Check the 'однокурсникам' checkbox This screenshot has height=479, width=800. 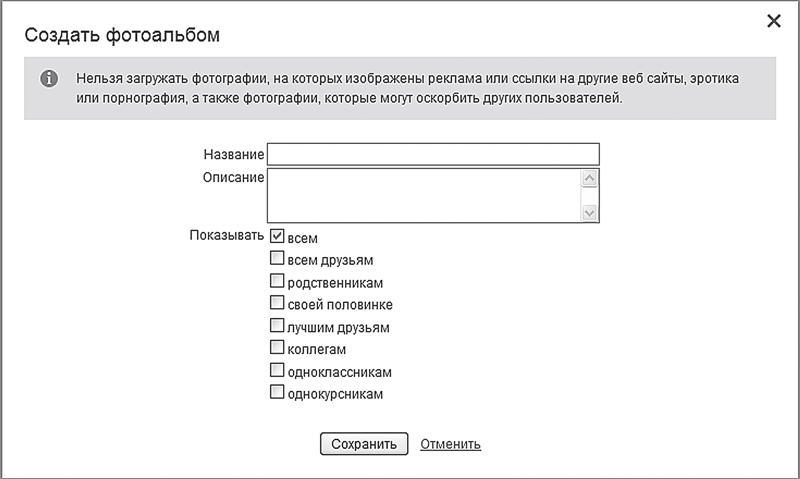[x=277, y=393]
